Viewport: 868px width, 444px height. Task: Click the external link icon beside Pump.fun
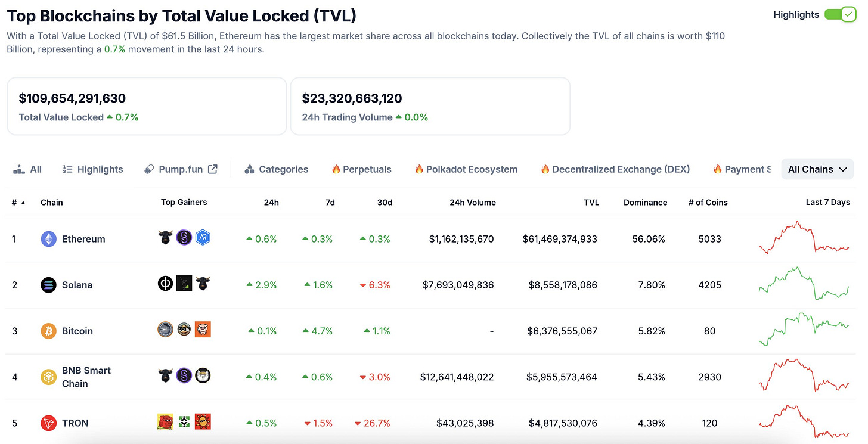tap(213, 169)
